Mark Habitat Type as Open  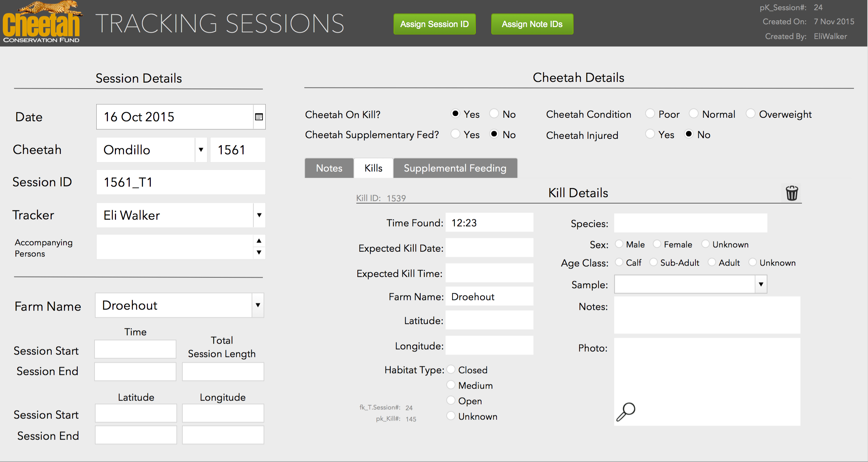point(451,400)
